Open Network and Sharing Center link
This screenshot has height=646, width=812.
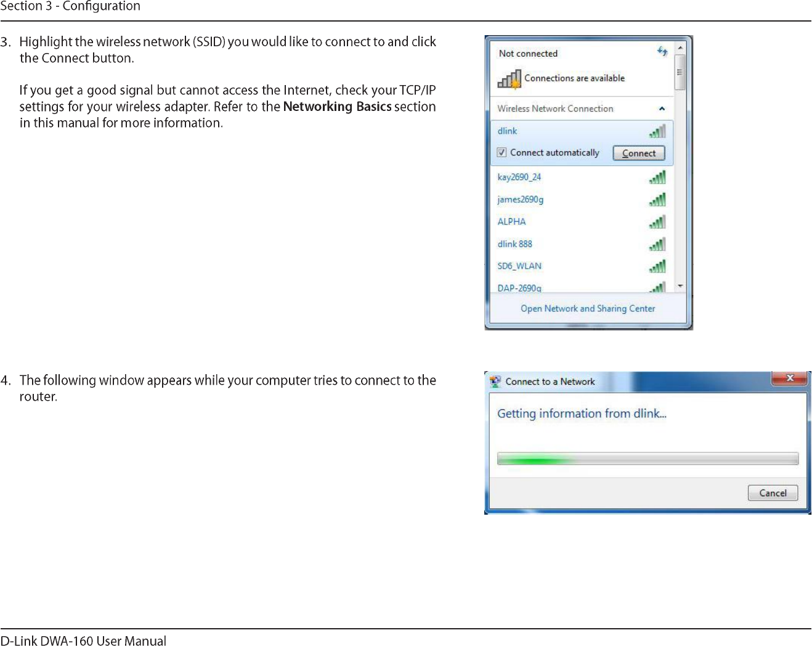tap(588, 308)
